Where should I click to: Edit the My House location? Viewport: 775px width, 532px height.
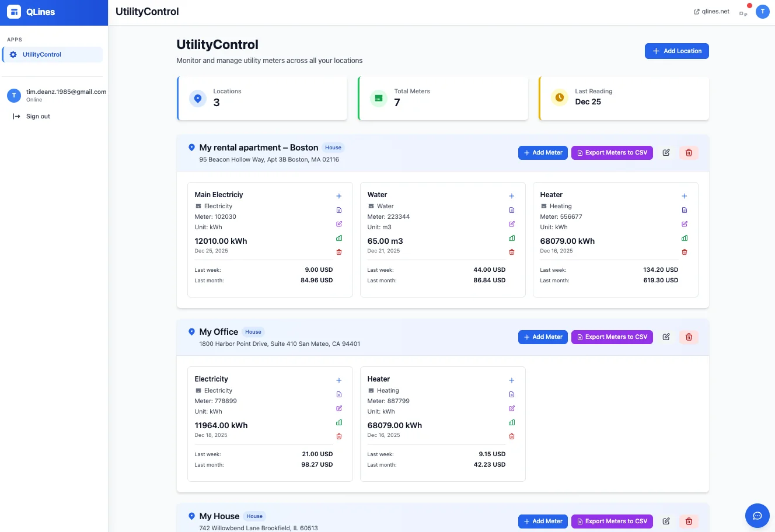666,521
